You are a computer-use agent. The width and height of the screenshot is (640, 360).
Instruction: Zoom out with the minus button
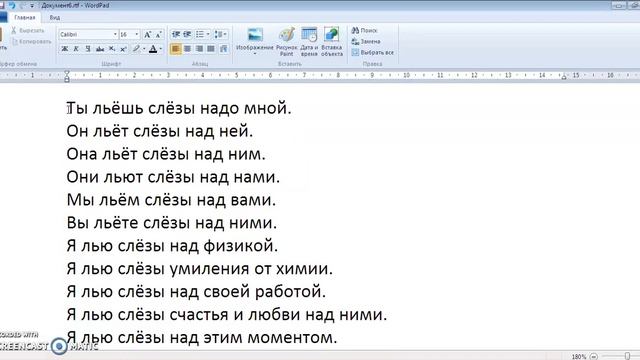point(594,357)
